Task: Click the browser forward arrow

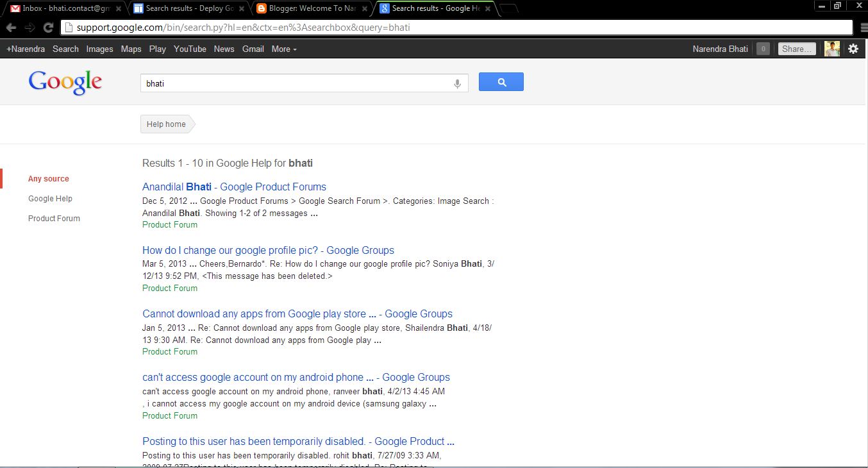Action: [29, 28]
